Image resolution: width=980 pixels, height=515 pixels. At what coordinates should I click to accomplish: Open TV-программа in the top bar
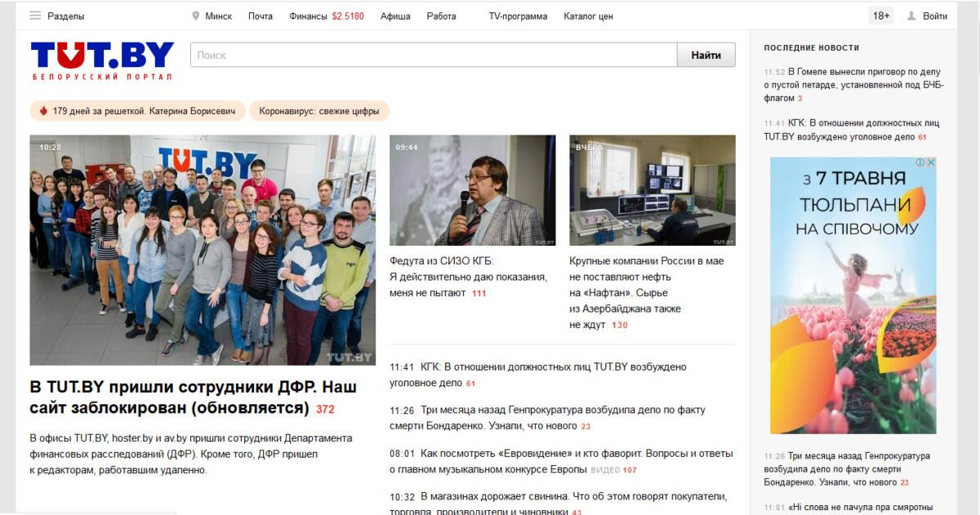(x=518, y=16)
